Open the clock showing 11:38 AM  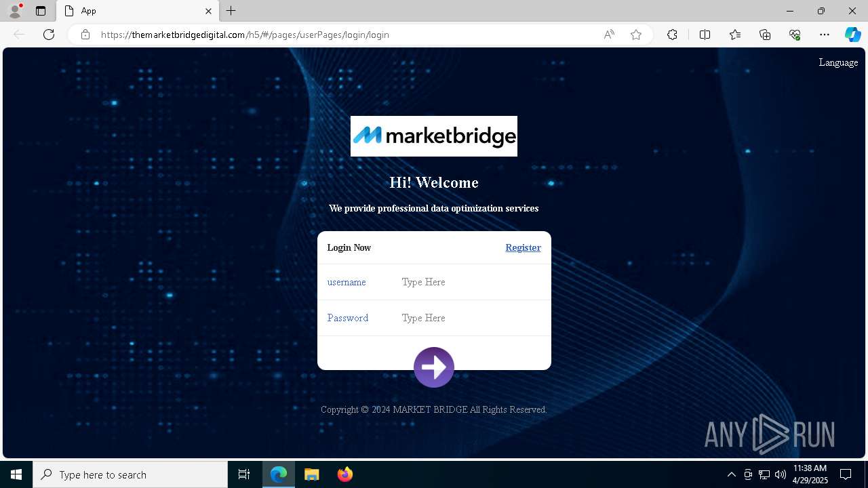coord(810,474)
